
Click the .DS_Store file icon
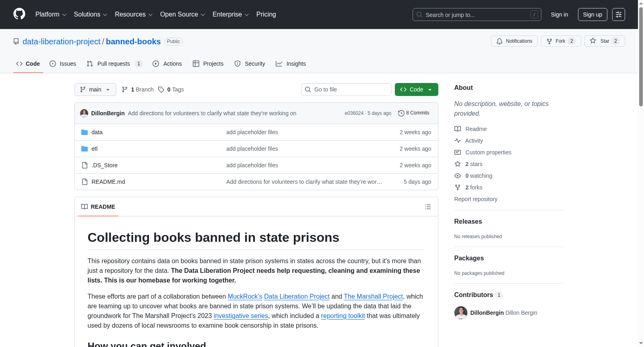[x=85, y=165]
